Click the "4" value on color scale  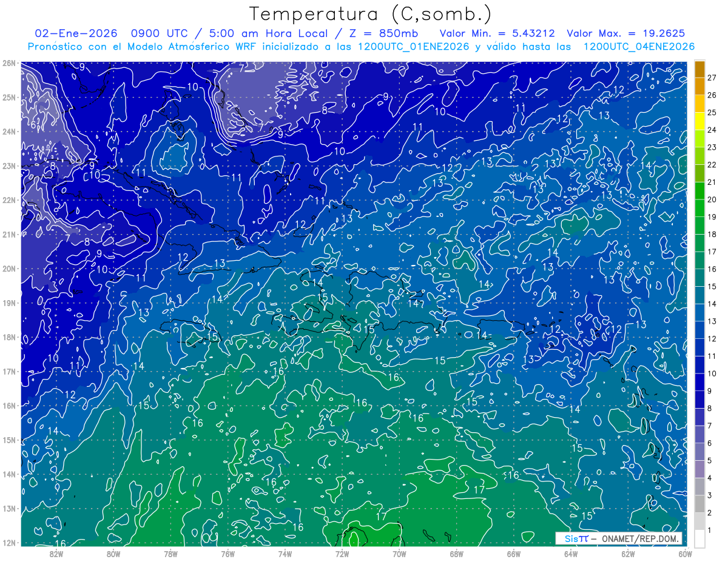coord(709,478)
